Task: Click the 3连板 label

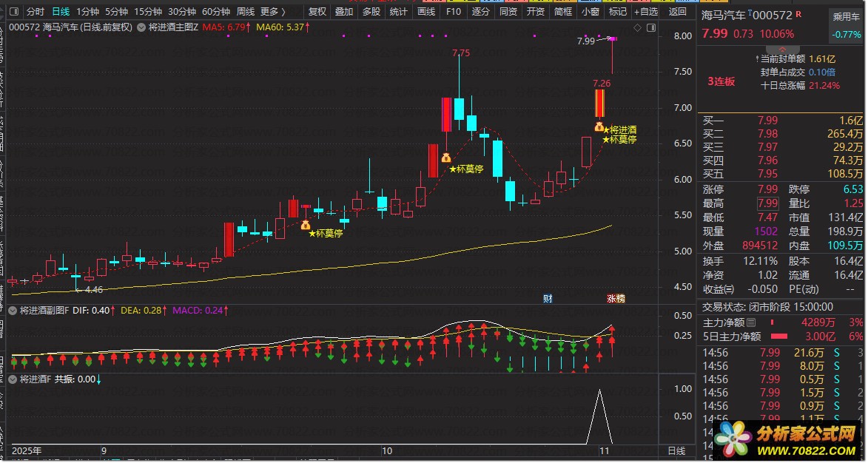Action: (x=721, y=81)
